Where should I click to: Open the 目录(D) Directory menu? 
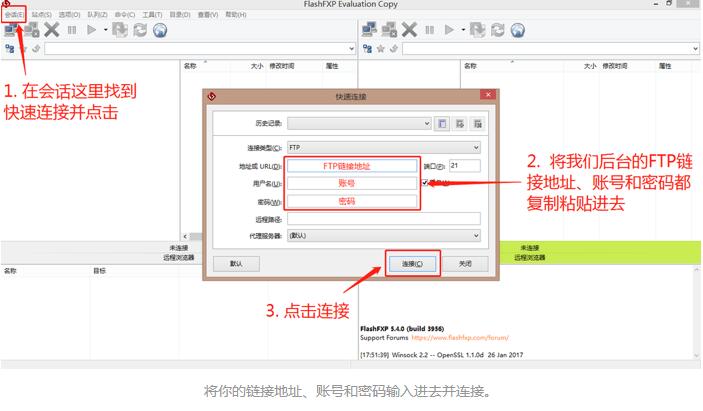tap(180, 15)
